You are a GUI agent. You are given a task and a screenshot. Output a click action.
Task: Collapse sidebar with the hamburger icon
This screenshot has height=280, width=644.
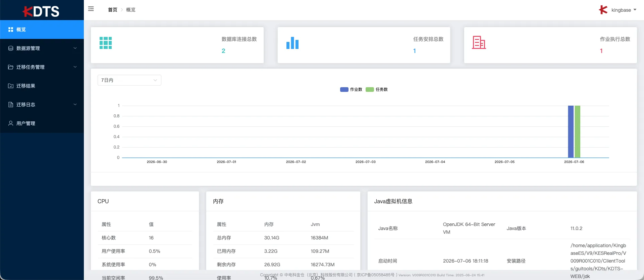point(91,9)
